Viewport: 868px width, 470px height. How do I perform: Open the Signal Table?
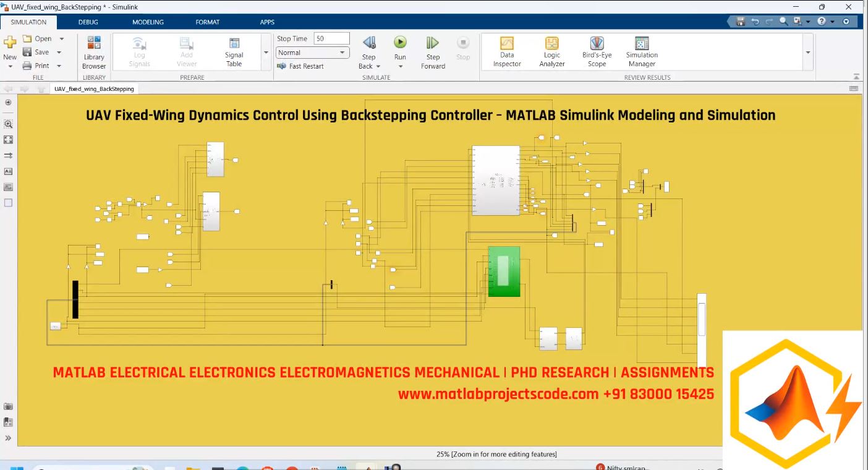pos(234,51)
